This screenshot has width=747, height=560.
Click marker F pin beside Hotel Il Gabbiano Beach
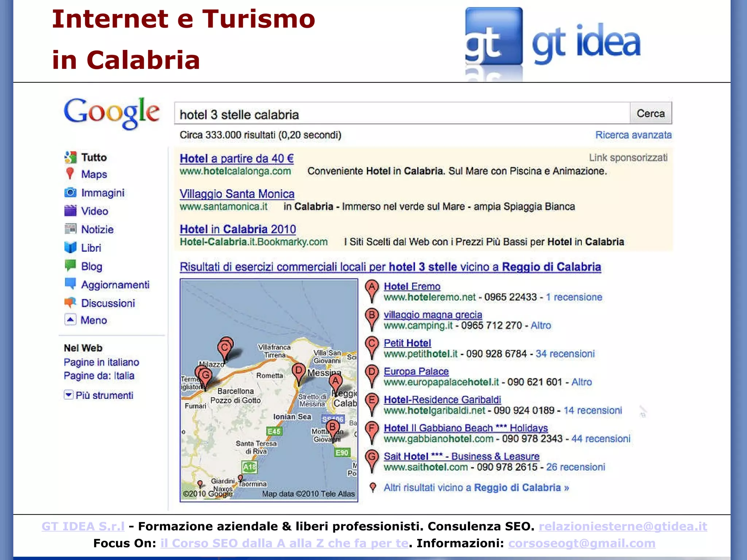[x=372, y=433]
